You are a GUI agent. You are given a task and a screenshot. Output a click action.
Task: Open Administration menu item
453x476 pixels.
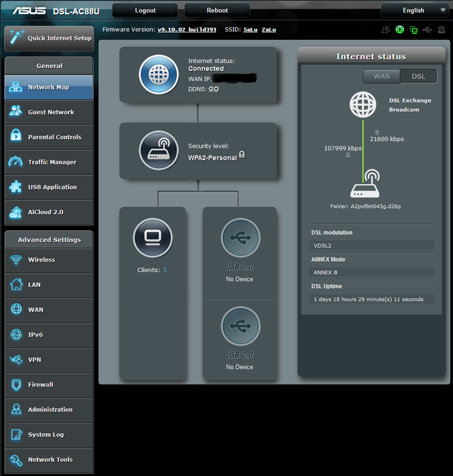49,409
